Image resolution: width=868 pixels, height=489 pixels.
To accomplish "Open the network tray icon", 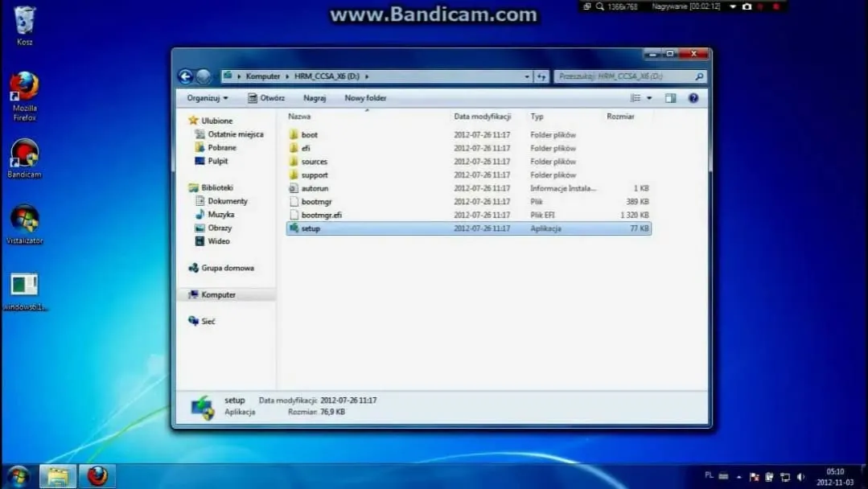I will (785, 477).
